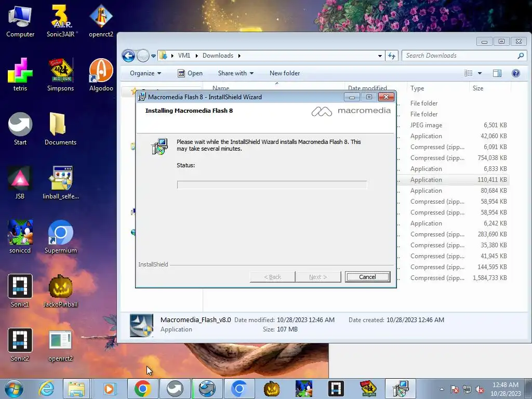
Task: Click the Explorer back arrow button
Action: [129, 56]
